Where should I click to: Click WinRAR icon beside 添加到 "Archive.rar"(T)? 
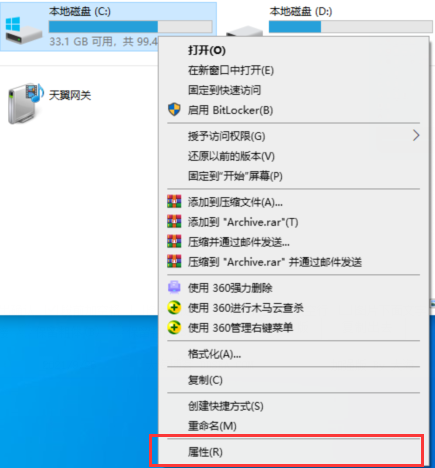tap(174, 222)
